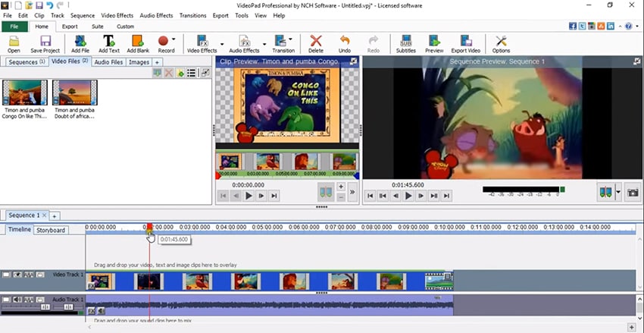The height and width of the screenshot is (333, 644).
Task: Switch to the Storyboard tab
Action: tap(51, 231)
